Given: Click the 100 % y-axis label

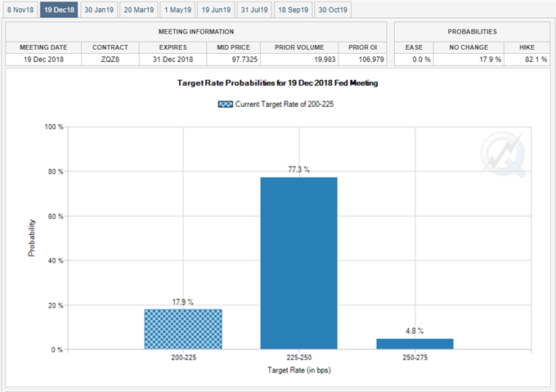Looking at the screenshot, I should [54, 127].
